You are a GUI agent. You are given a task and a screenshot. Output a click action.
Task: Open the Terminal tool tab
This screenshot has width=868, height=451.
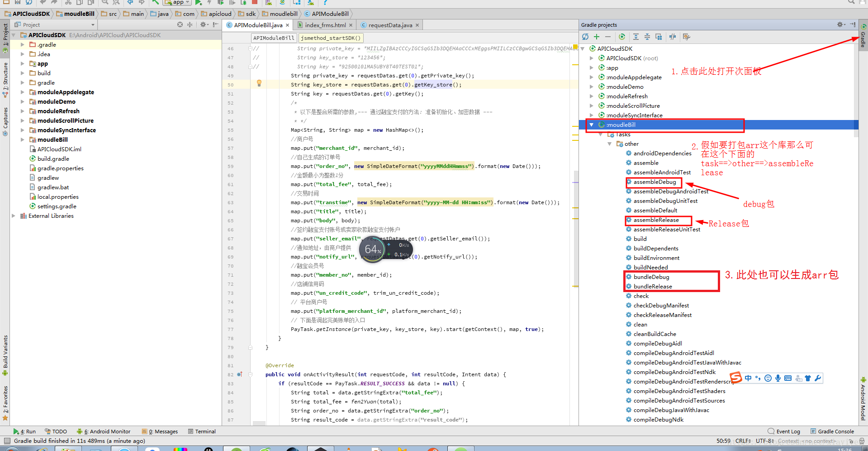(x=202, y=432)
